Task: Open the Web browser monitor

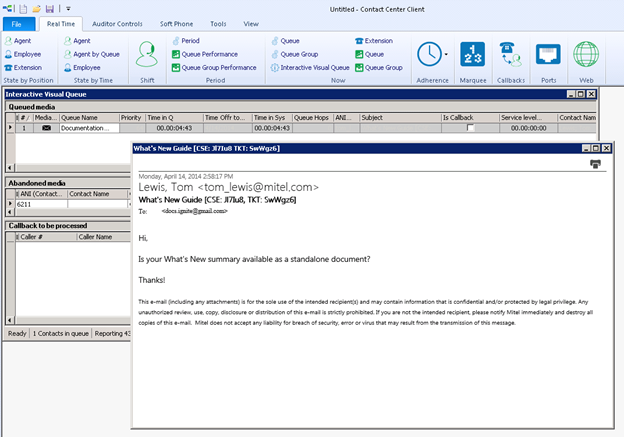Action: coord(586,54)
